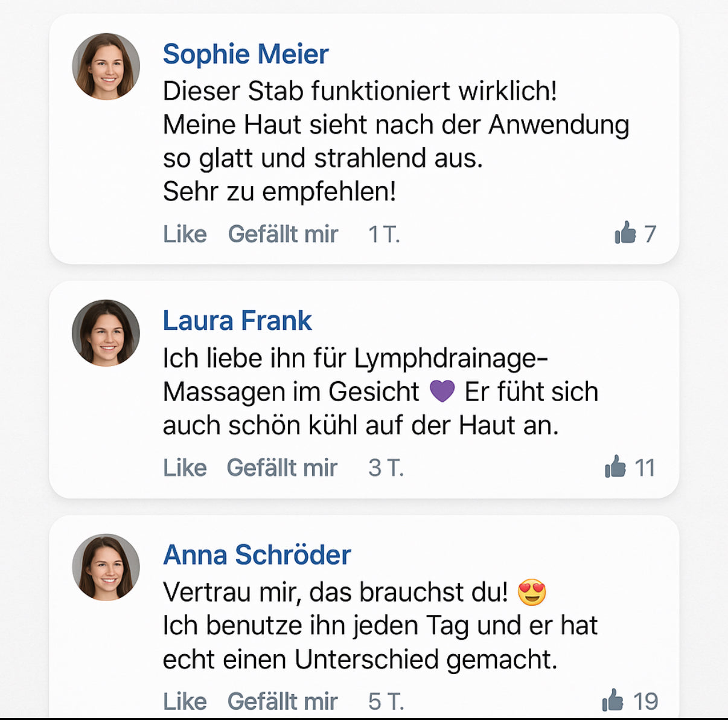Click thumbs-up icon on Sophie Meier's comment
The image size is (728, 720).
point(625,233)
